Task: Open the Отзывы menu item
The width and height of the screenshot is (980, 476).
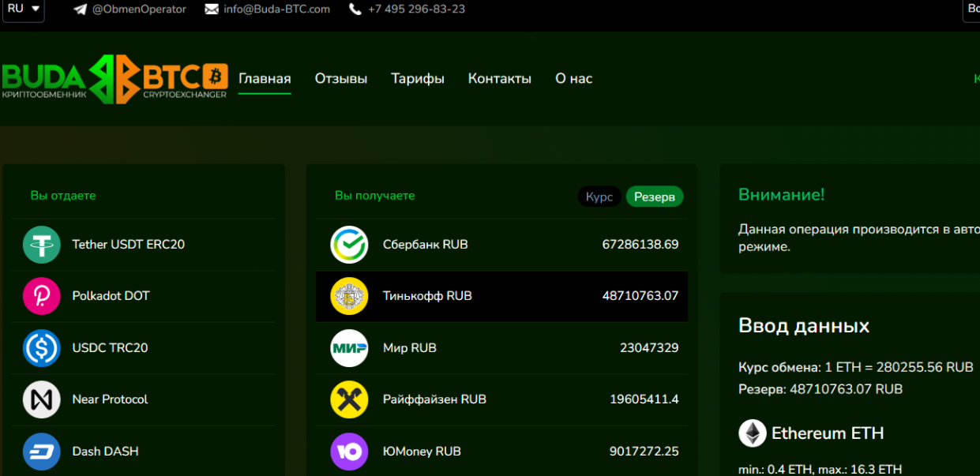Action: (341, 79)
